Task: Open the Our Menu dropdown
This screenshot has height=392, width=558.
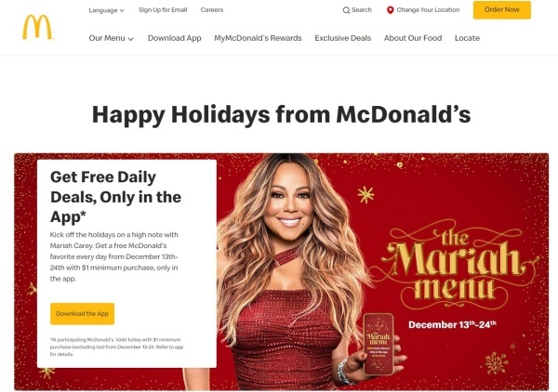Action: point(111,38)
